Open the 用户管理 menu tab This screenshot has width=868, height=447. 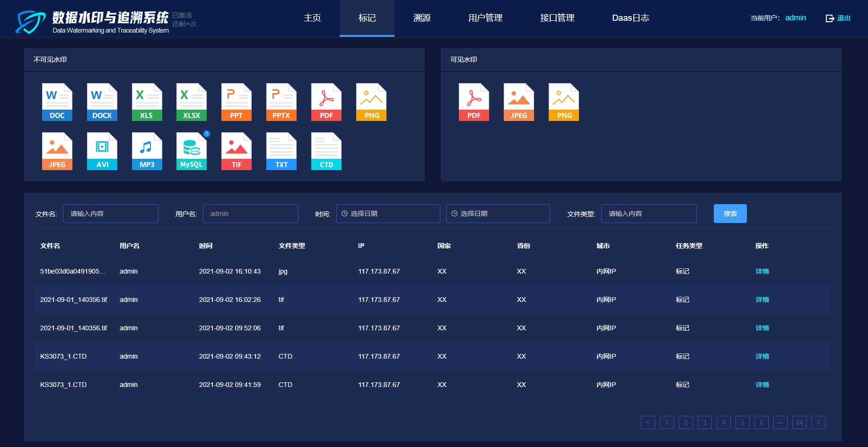485,18
